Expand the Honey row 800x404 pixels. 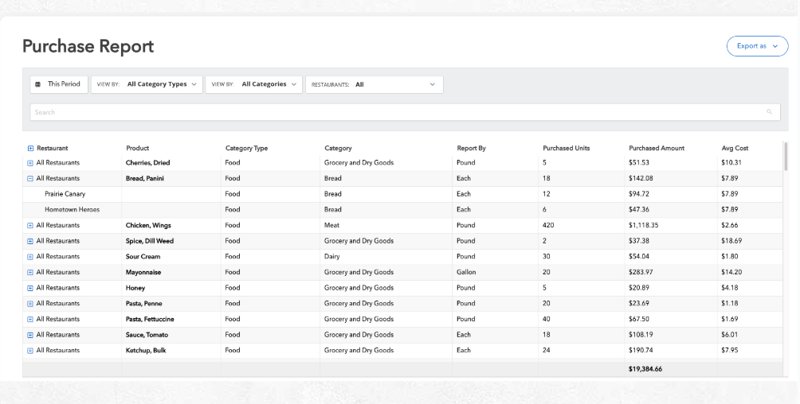tap(30, 288)
